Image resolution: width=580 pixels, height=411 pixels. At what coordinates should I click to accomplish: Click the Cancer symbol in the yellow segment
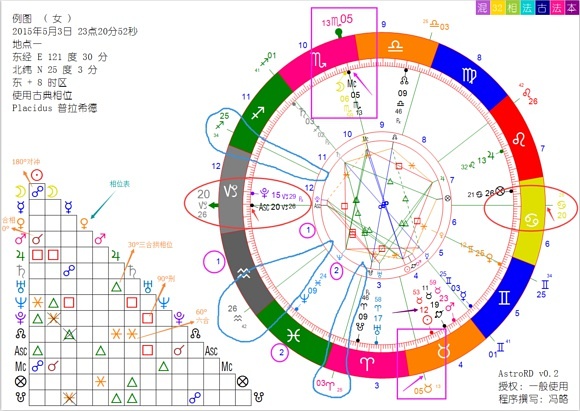coord(531,220)
